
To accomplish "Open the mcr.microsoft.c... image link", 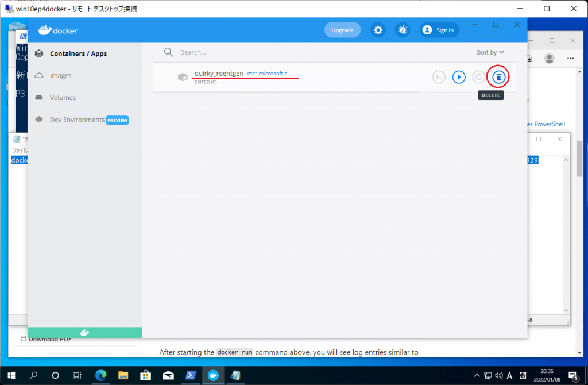I will click(x=269, y=74).
